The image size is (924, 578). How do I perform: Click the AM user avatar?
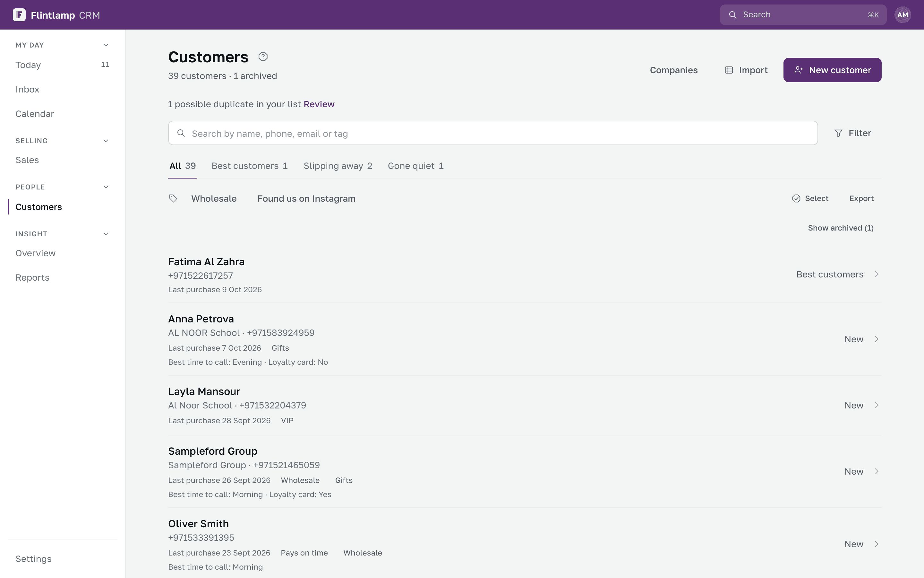click(902, 15)
